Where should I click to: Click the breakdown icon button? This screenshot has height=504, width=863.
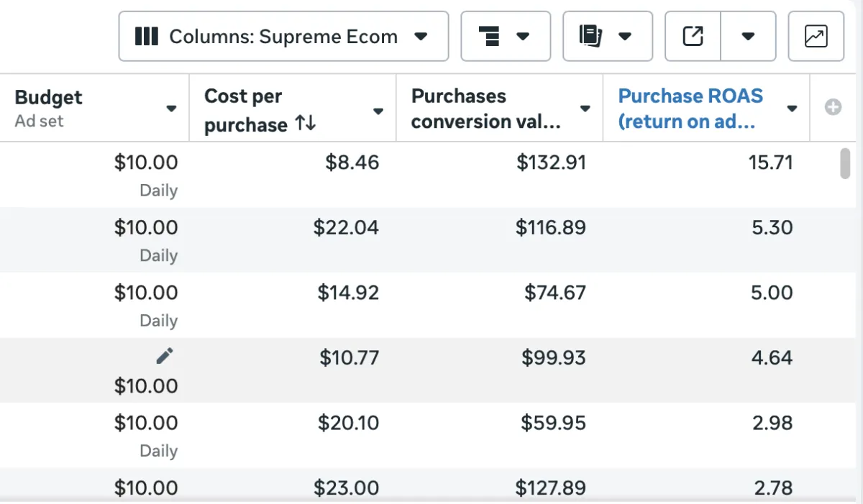click(505, 36)
